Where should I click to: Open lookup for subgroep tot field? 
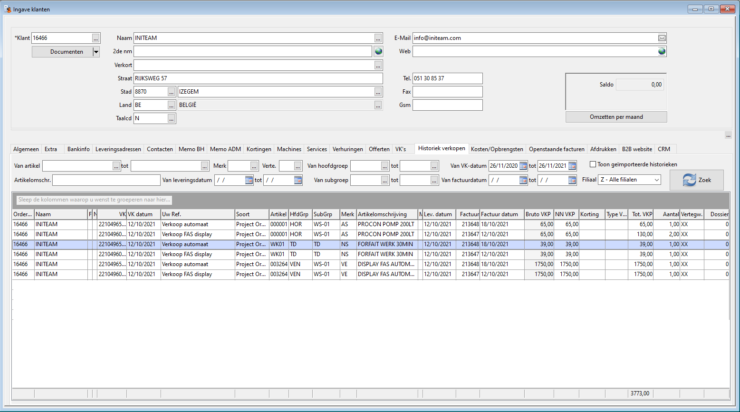click(x=434, y=180)
